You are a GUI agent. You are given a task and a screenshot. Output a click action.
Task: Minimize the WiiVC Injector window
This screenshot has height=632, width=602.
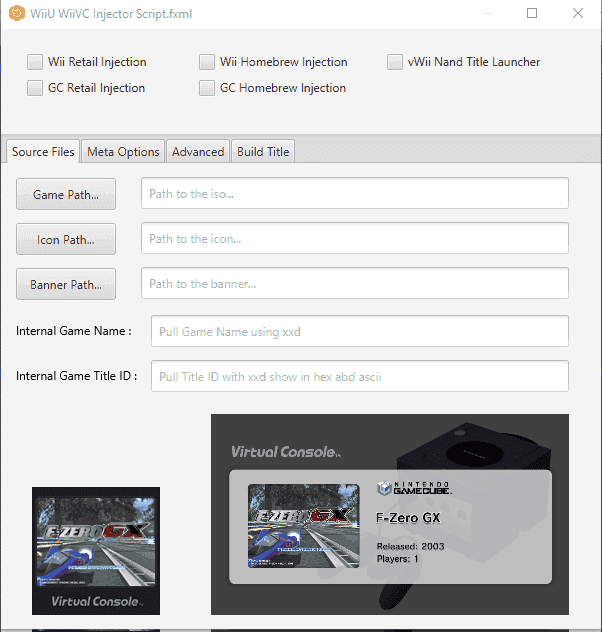coord(487,13)
